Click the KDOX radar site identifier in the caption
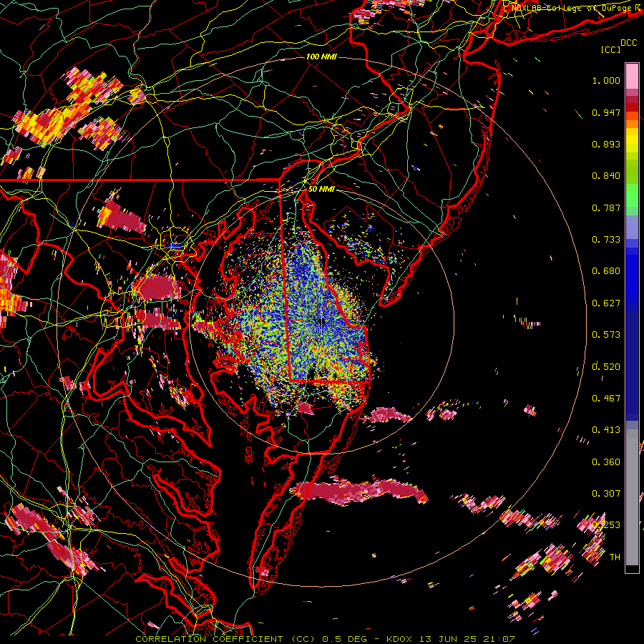Image resolution: width=644 pixels, height=644 pixels. pos(400,639)
